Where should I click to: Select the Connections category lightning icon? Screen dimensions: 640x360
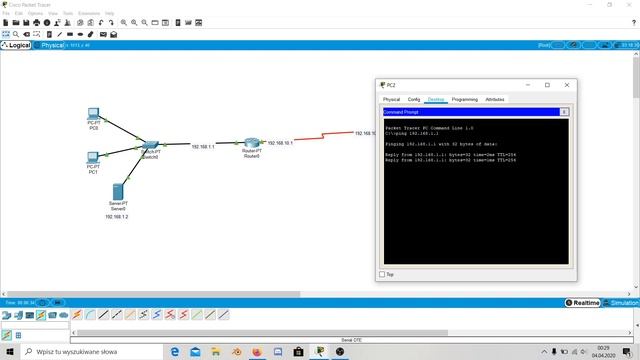41,315
